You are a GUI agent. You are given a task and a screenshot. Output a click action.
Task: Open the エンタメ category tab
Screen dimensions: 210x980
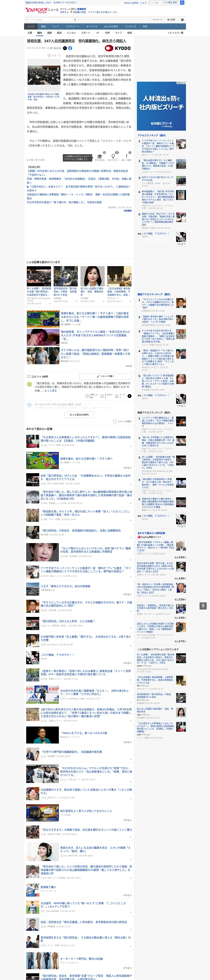tap(71, 33)
